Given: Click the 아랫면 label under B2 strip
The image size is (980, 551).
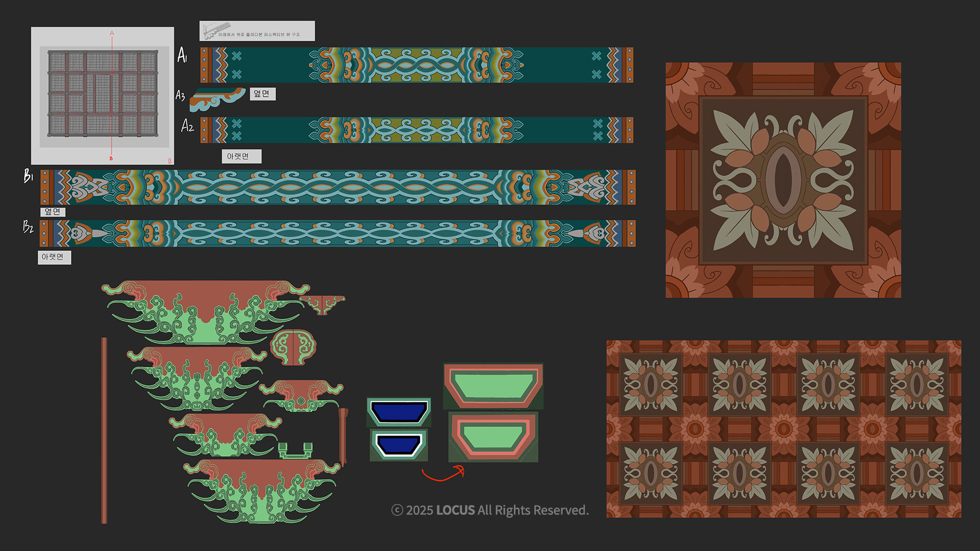Looking at the screenshot, I should (54, 257).
